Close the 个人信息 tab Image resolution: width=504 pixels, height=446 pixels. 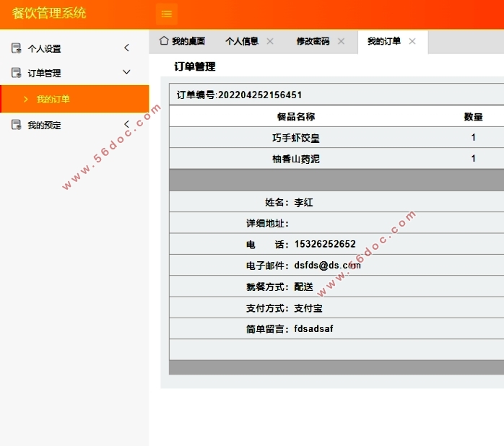coord(270,41)
